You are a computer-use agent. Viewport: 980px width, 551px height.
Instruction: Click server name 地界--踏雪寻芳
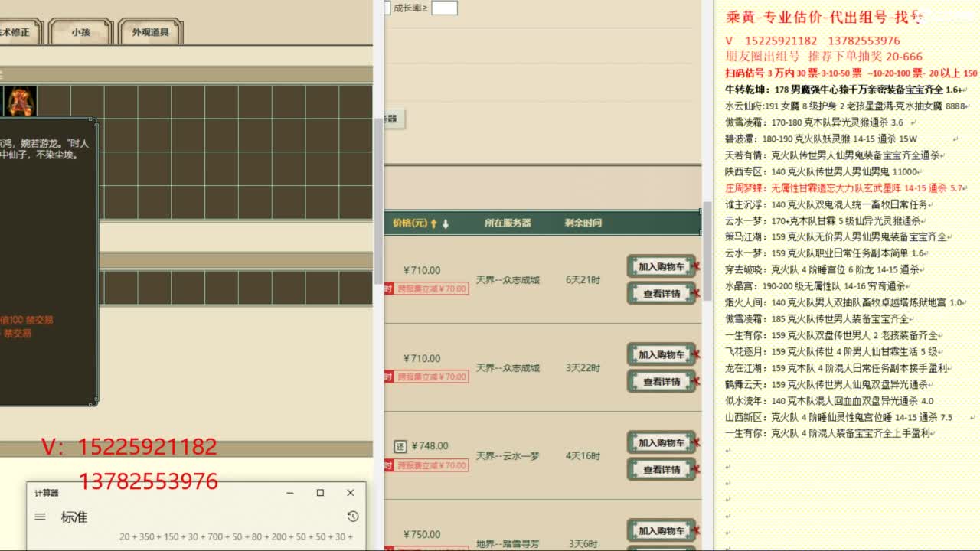[x=508, y=544]
